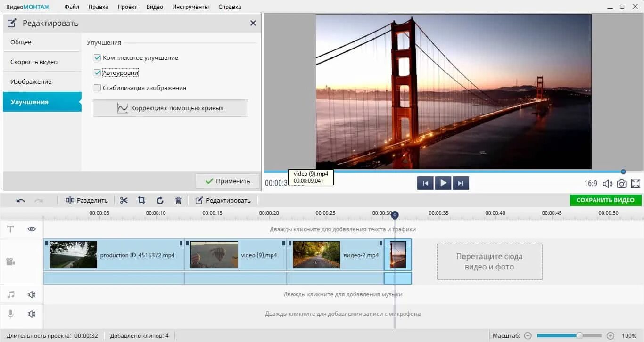Toggle Автоуровни checkbox
644x342 pixels.
(98, 73)
